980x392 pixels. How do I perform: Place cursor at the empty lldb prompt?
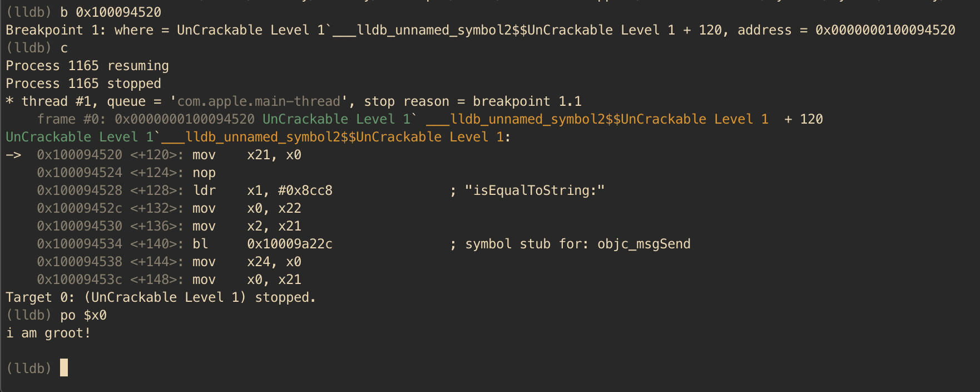pos(63,368)
